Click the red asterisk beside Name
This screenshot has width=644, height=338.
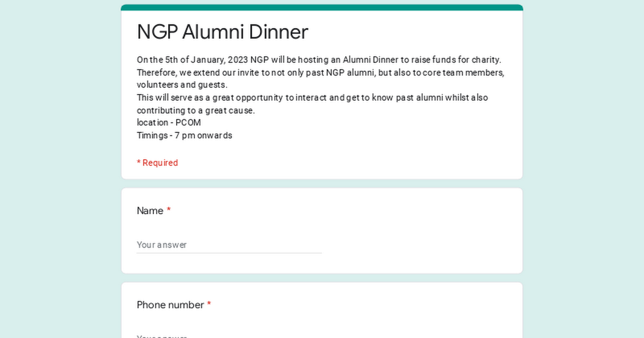click(x=169, y=211)
